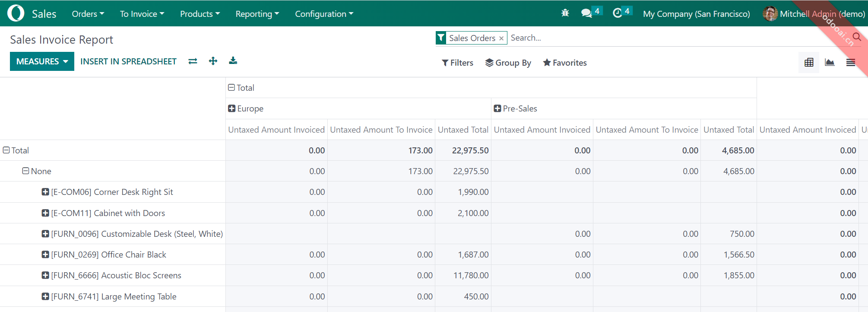Open the activities clock icon

click(x=617, y=13)
